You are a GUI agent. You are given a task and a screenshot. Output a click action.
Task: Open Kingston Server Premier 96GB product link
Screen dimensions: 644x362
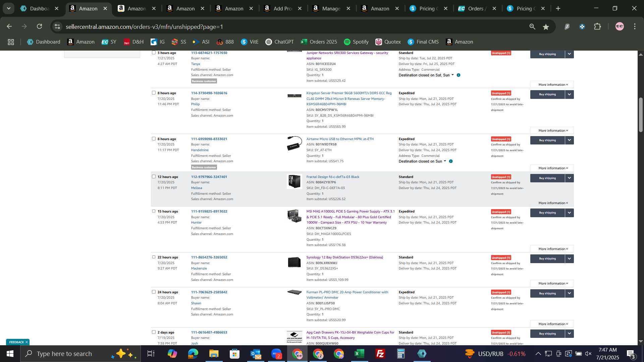coord(349,99)
